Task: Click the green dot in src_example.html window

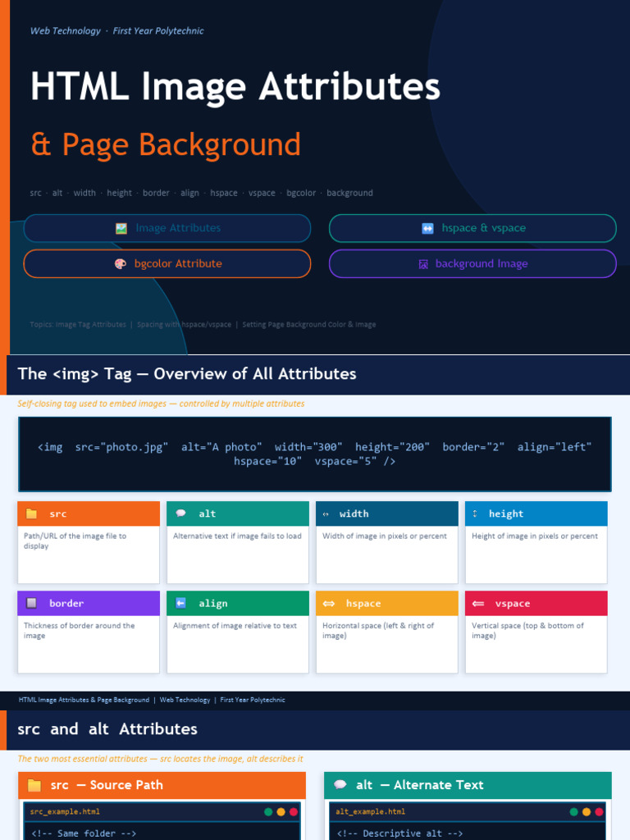Action: (x=268, y=812)
